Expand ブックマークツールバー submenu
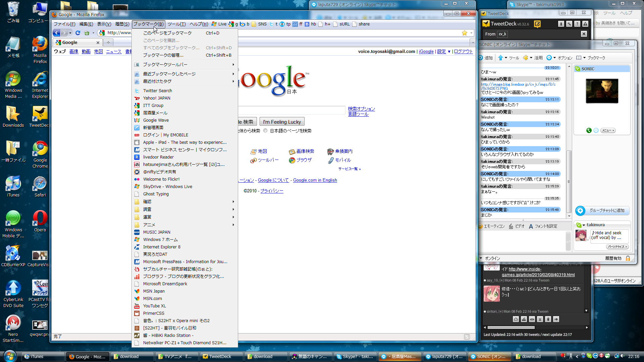The width and height of the screenshot is (644, 362). point(185,65)
